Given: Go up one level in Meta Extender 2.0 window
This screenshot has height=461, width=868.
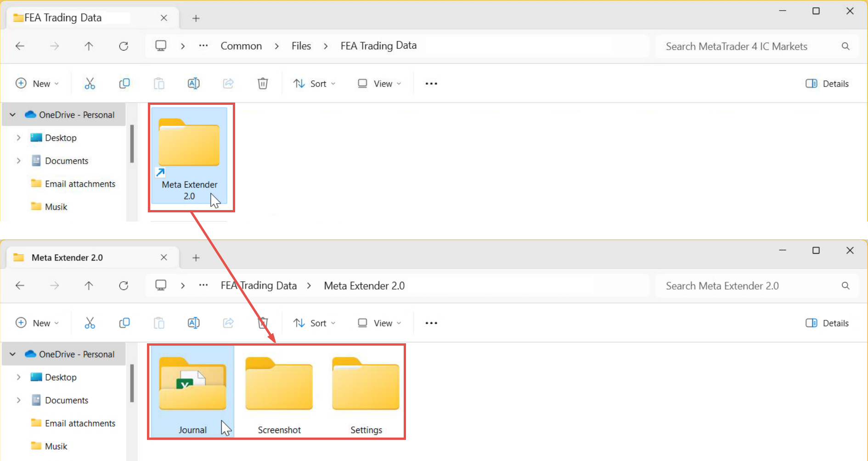Looking at the screenshot, I should 89,285.
